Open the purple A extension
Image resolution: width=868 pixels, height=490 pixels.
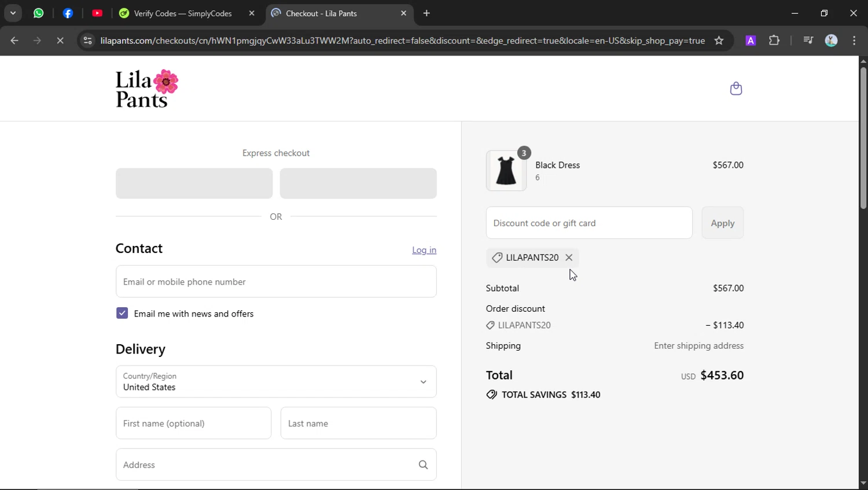751,40
